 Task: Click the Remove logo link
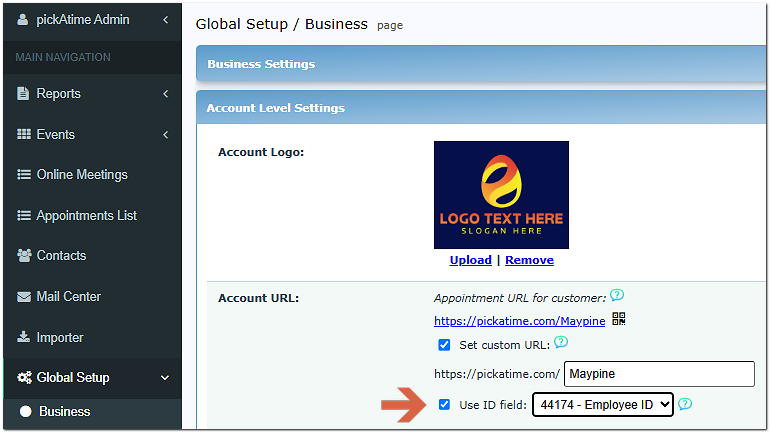tap(529, 260)
